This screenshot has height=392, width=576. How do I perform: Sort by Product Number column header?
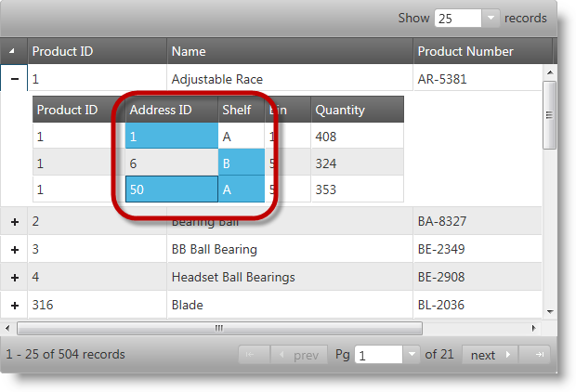[478, 51]
